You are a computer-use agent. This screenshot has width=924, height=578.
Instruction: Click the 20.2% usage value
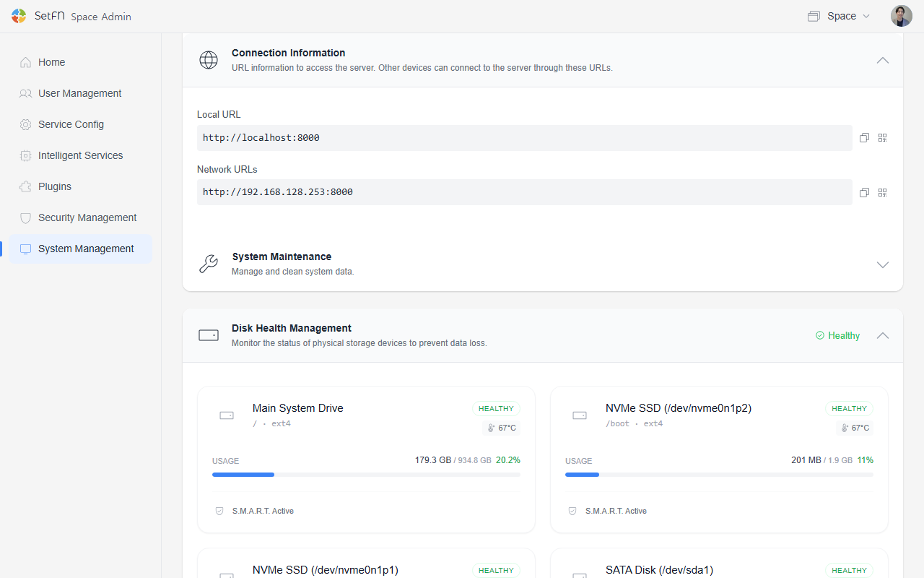(508, 460)
